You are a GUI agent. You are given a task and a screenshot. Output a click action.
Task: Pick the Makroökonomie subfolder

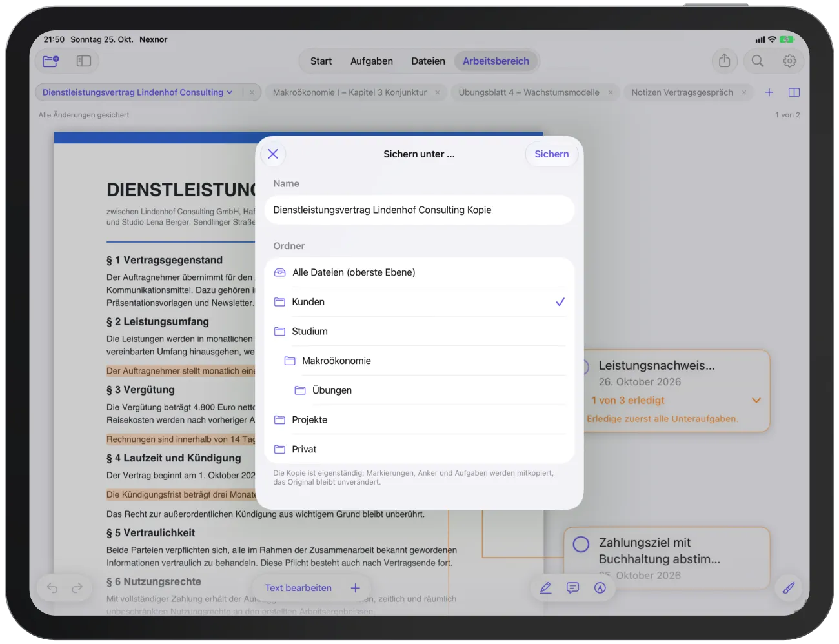(x=419, y=361)
